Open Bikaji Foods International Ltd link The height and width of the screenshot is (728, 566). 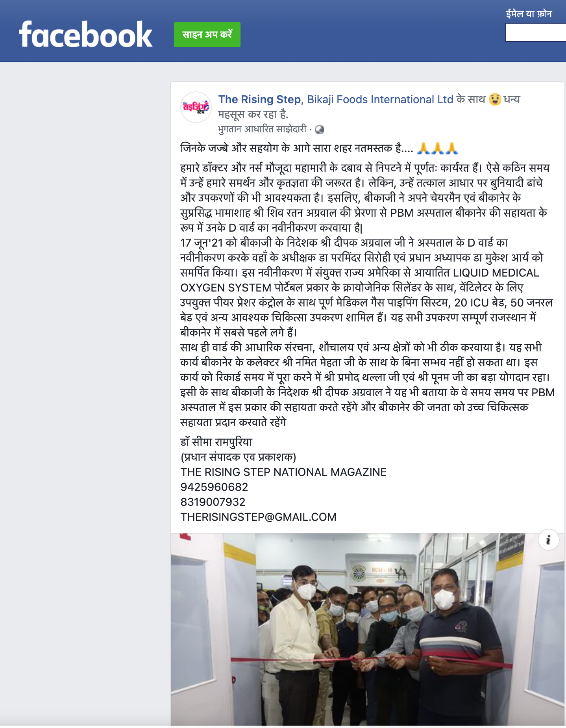tap(380, 99)
